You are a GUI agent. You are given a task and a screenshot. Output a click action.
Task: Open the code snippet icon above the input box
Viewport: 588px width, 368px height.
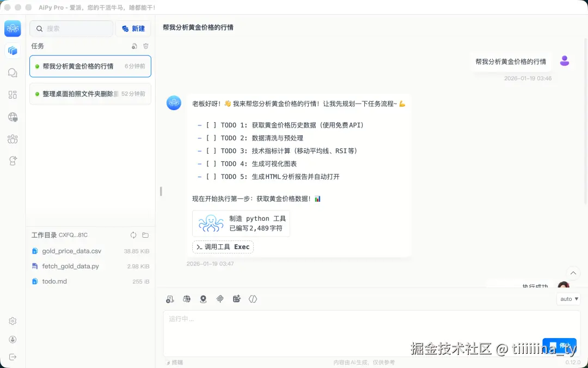click(x=253, y=299)
